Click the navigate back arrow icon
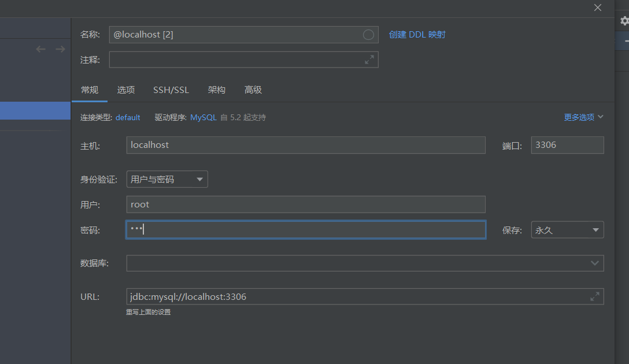Viewport: 629px width, 364px height. coord(40,49)
